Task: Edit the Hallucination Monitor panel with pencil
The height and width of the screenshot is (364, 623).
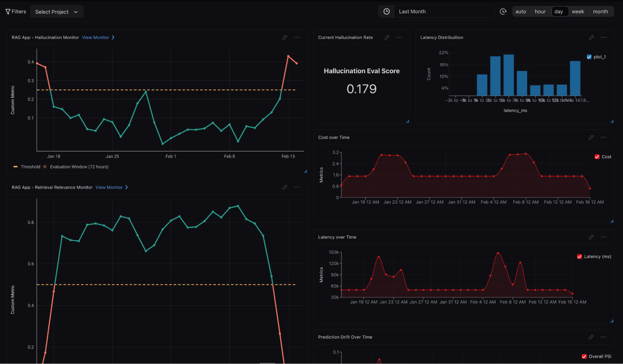Action: click(285, 37)
